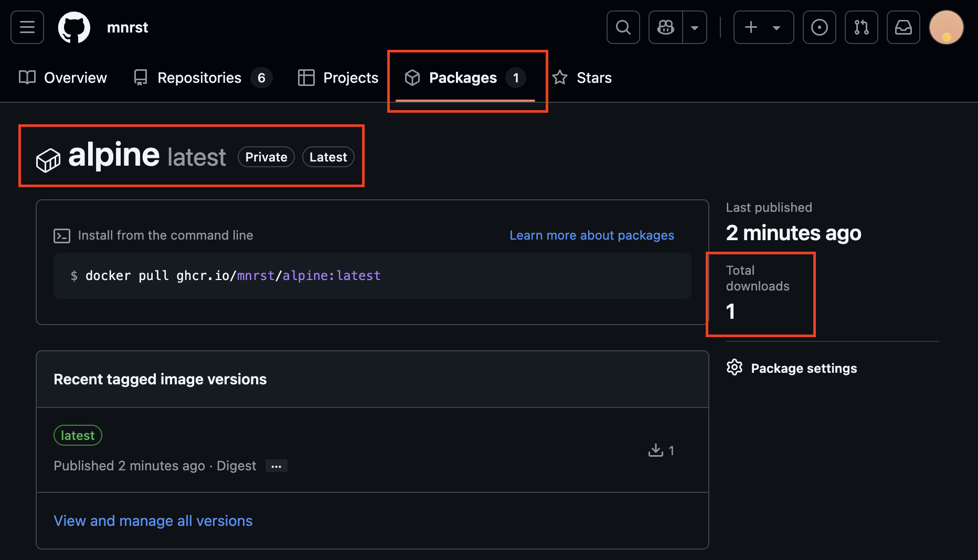Click the docker pull command text
The image size is (978, 560).
[x=233, y=276]
